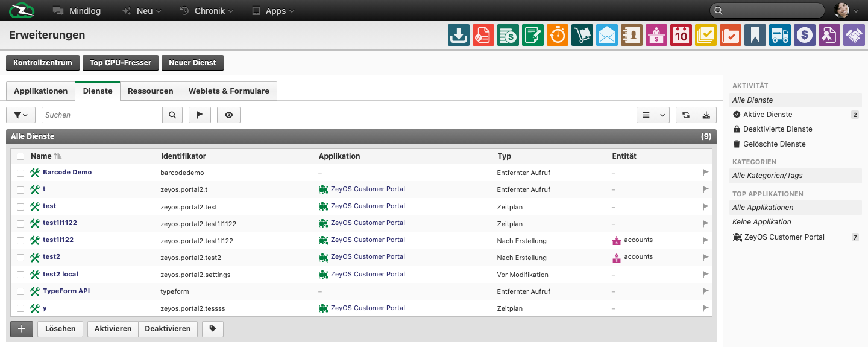868x347 pixels.
Task: Open the list view options arrow dropdown
Action: click(x=662, y=115)
